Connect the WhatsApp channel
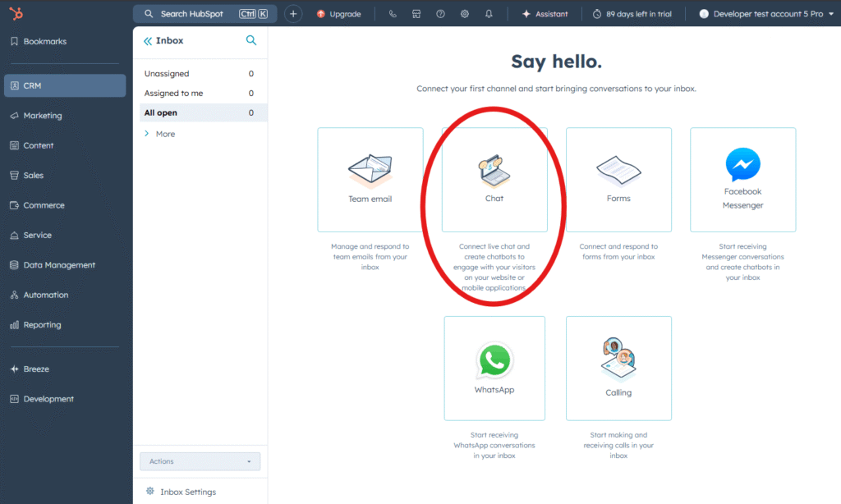Image resolution: width=841 pixels, height=504 pixels. pos(494,368)
